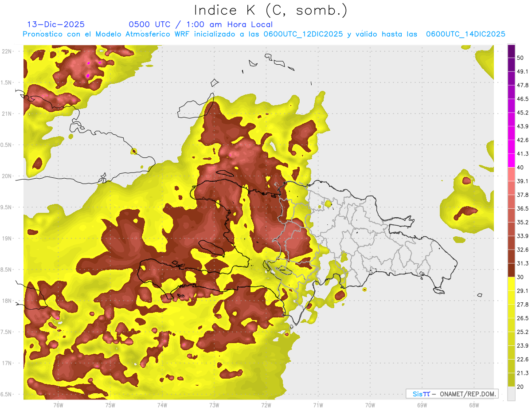Click the olive swatch between 20 and 21.3

point(512,380)
